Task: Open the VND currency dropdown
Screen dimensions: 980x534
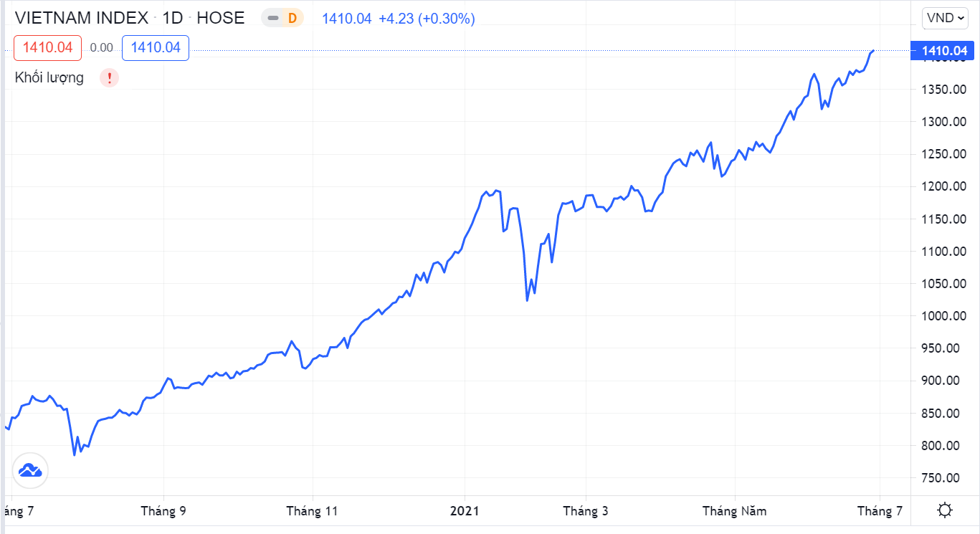Action: (x=945, y=18)
